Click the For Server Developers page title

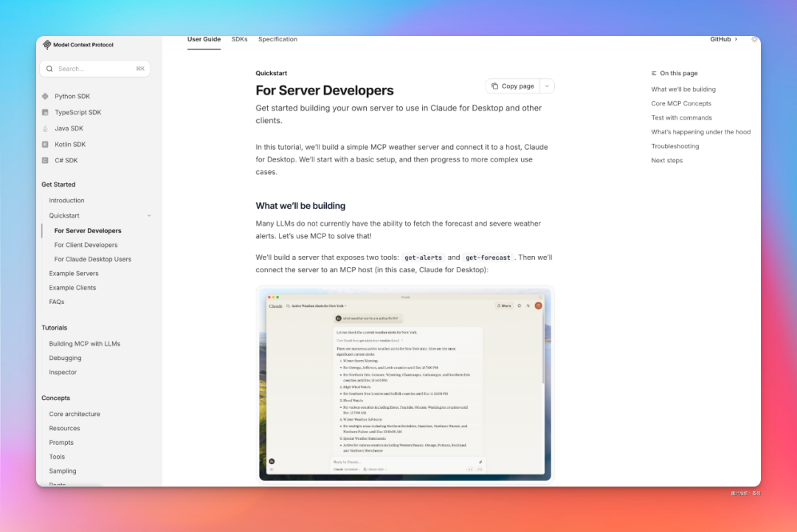[x=324, y=91]
